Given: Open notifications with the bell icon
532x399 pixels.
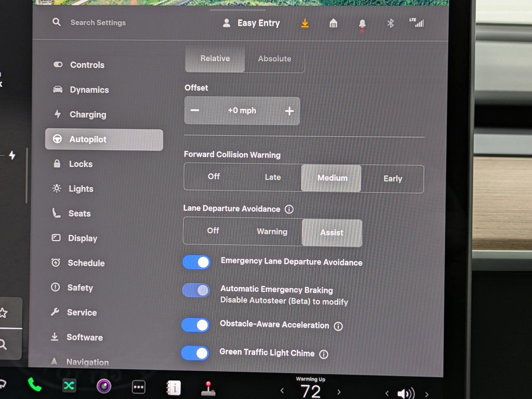Looking at the screenshot, I should point(362,23).
